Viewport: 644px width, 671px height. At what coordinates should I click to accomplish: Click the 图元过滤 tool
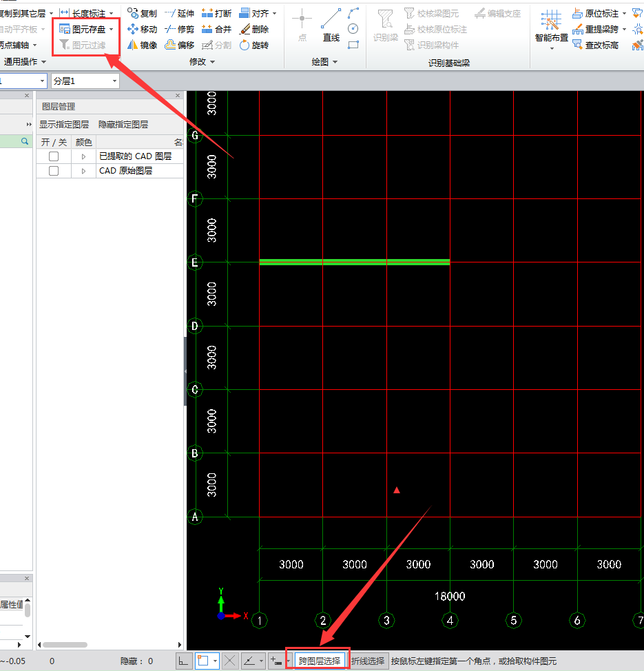click(82, 45)
